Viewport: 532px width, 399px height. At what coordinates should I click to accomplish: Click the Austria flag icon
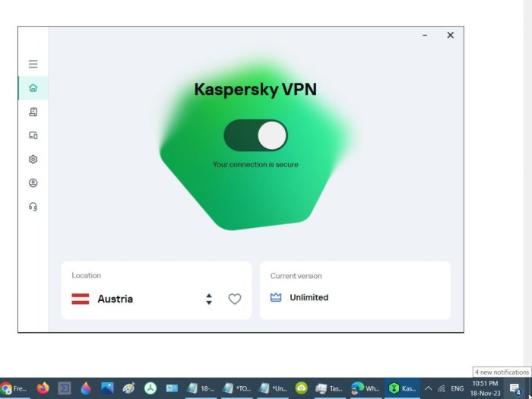pyautogui.click(x=81, y=299)
